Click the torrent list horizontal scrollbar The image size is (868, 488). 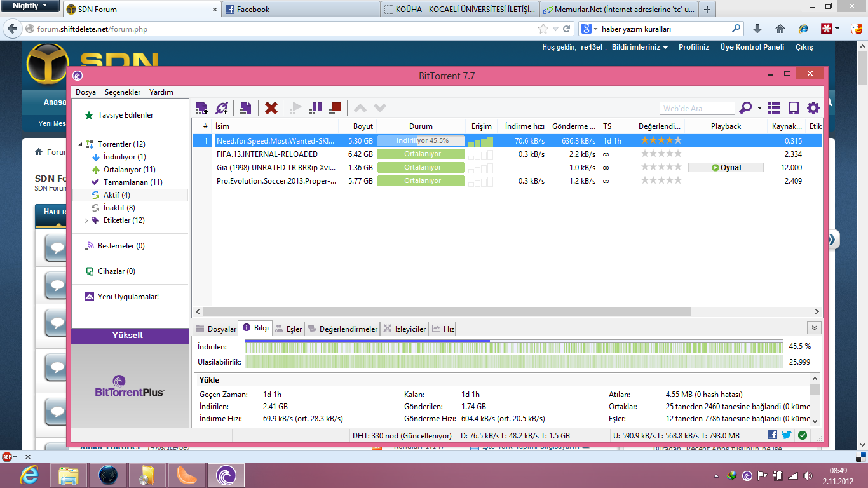[447, 312]
